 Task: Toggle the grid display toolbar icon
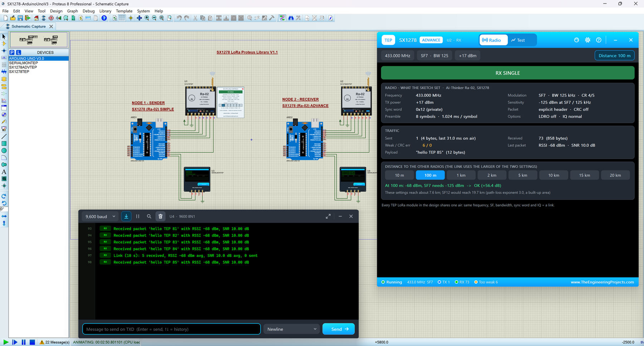(122, 18)
